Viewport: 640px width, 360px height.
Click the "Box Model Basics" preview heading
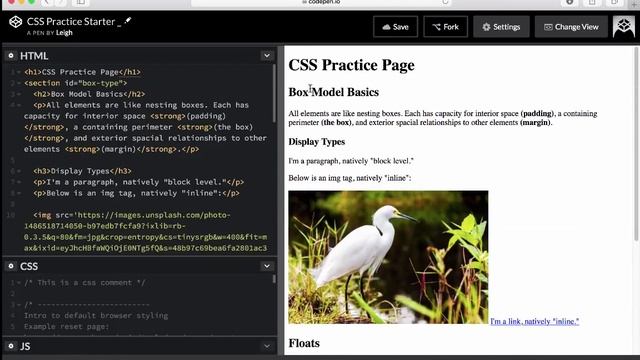333,92
